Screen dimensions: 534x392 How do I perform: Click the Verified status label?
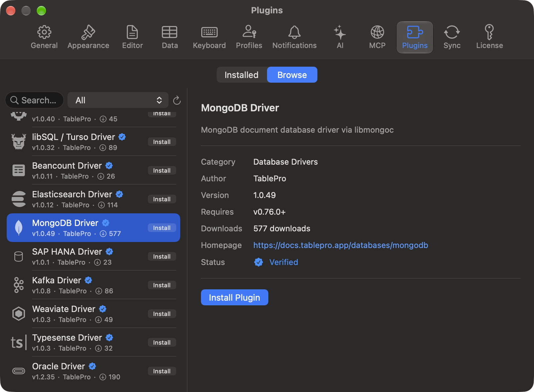(x=284, y=262)
